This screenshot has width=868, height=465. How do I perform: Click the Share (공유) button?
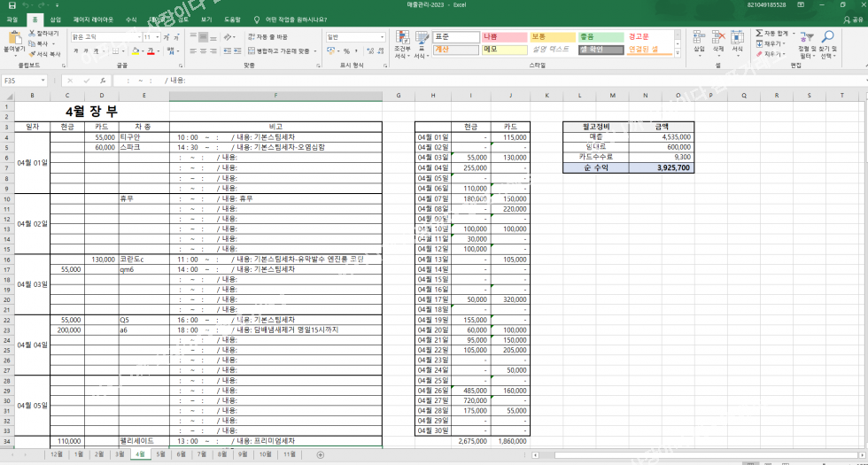pyautogui.click(x=852, y=19)
